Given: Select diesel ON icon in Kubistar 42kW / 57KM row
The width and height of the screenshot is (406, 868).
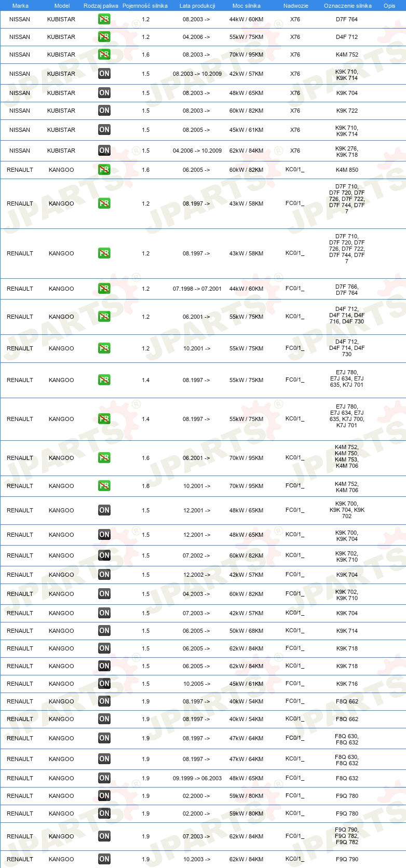Looking at the screenshot, I should pyautogui.click(x=104, y=74).
